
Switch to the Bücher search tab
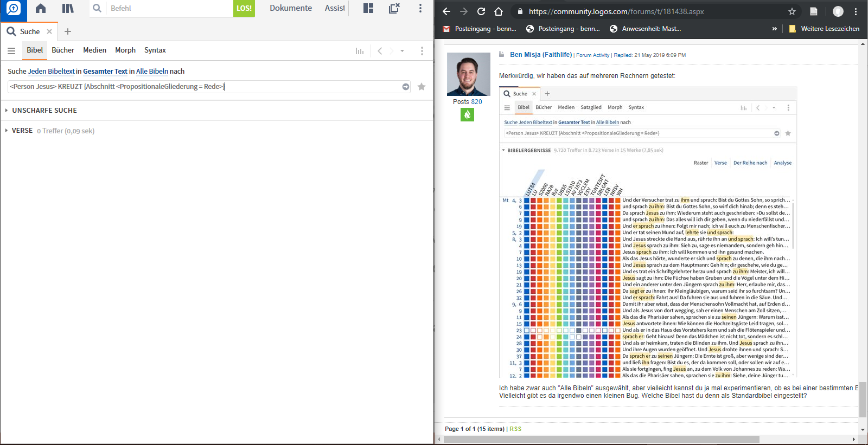tap(63, 50)
